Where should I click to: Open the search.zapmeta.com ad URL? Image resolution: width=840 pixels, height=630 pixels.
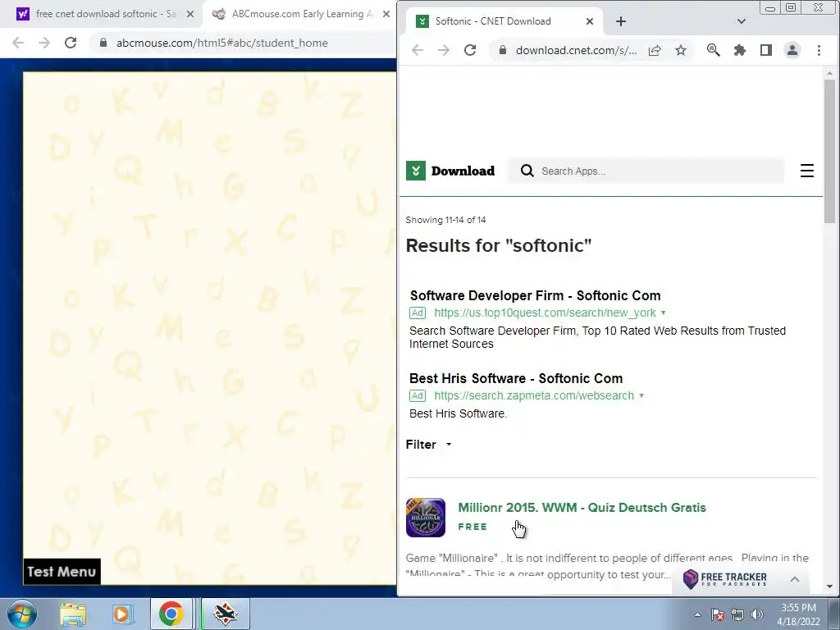coord(534,395)
